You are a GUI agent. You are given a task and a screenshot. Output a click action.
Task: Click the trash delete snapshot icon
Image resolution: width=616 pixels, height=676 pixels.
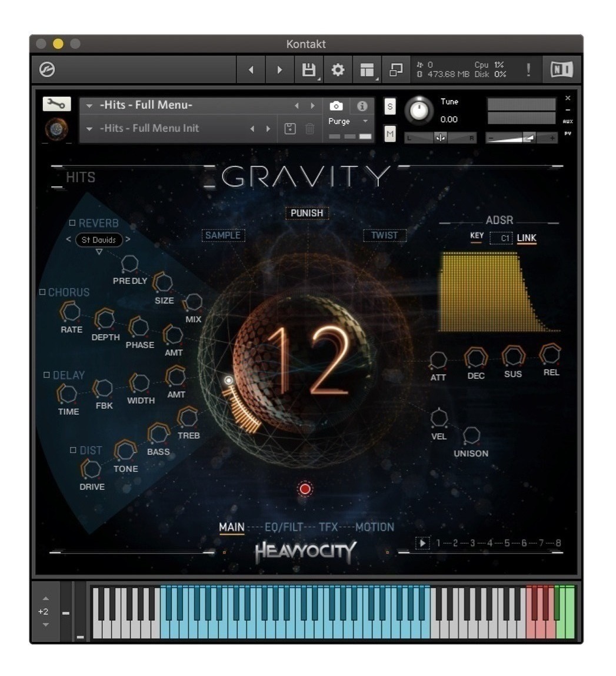(309, 128)
